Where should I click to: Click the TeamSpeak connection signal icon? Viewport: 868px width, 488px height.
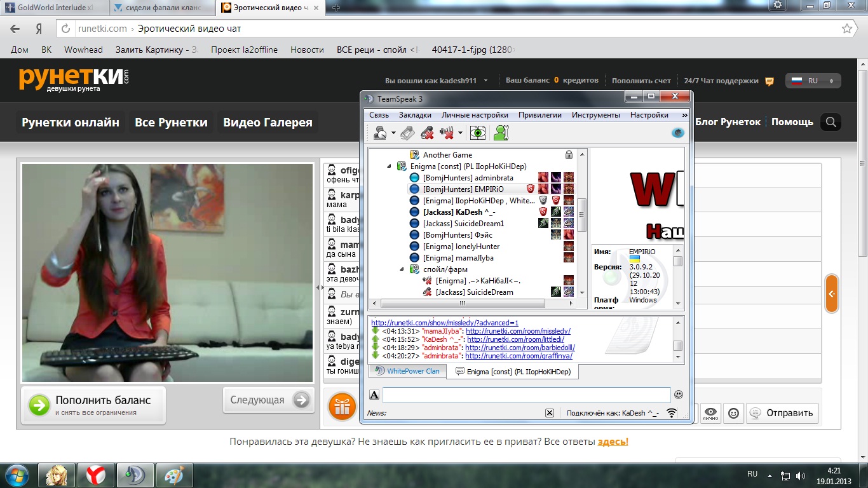click(x=671, y=413)
